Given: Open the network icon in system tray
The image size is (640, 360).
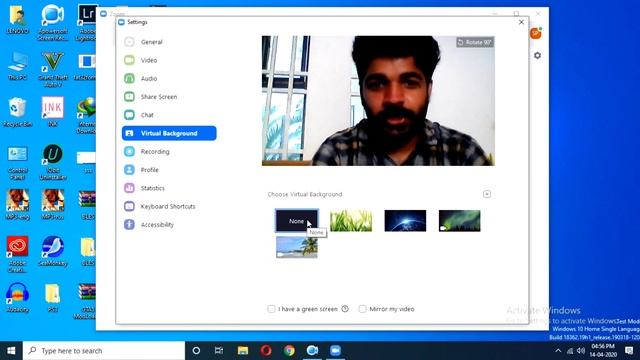Looking at the screenshot, I should coord(570,351).
